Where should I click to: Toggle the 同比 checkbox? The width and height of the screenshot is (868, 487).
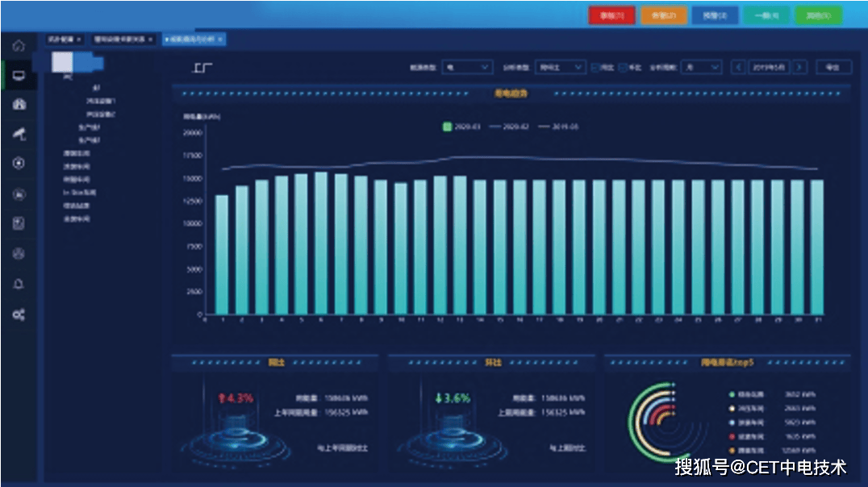tap(595, 68)
